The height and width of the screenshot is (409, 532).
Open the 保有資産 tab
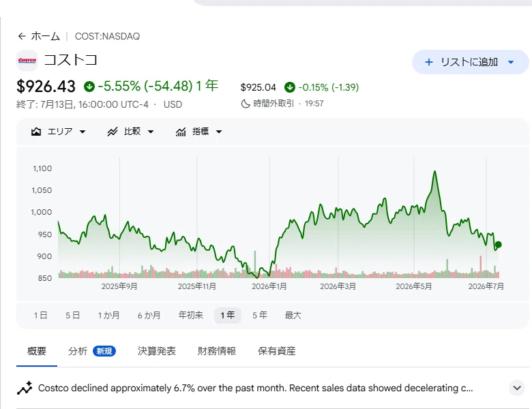[276, 351]
